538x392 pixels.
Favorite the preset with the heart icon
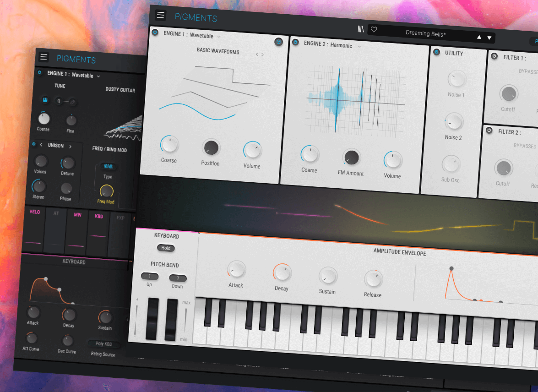pos(374,29)
